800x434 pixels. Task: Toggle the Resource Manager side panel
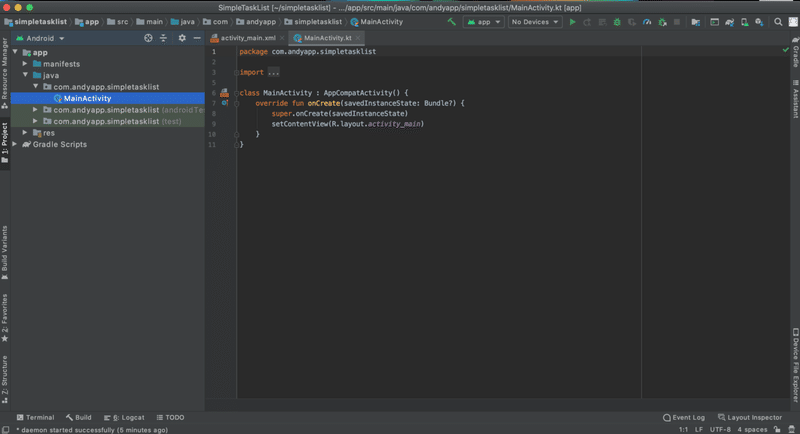[5, 74]
